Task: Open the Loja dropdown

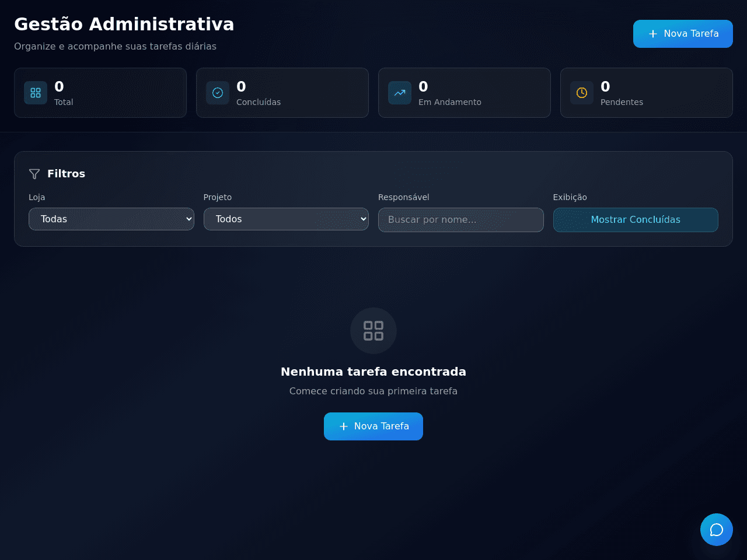Action: click(x=111, y=219)
